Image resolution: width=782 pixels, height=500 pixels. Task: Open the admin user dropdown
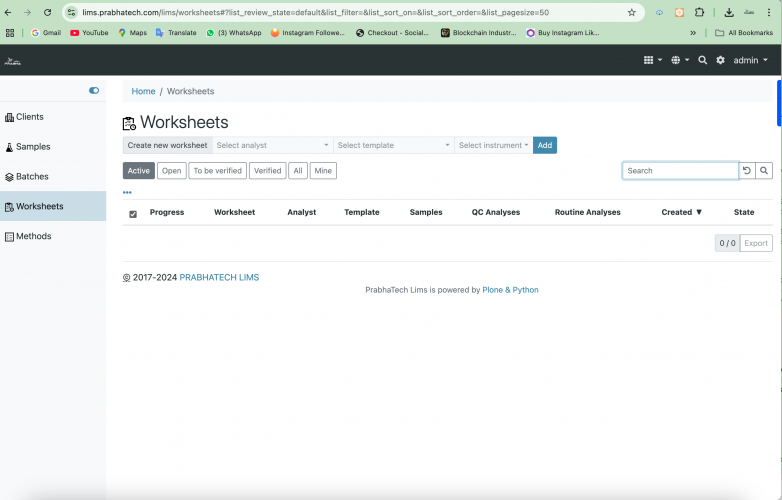click(750, 60)
